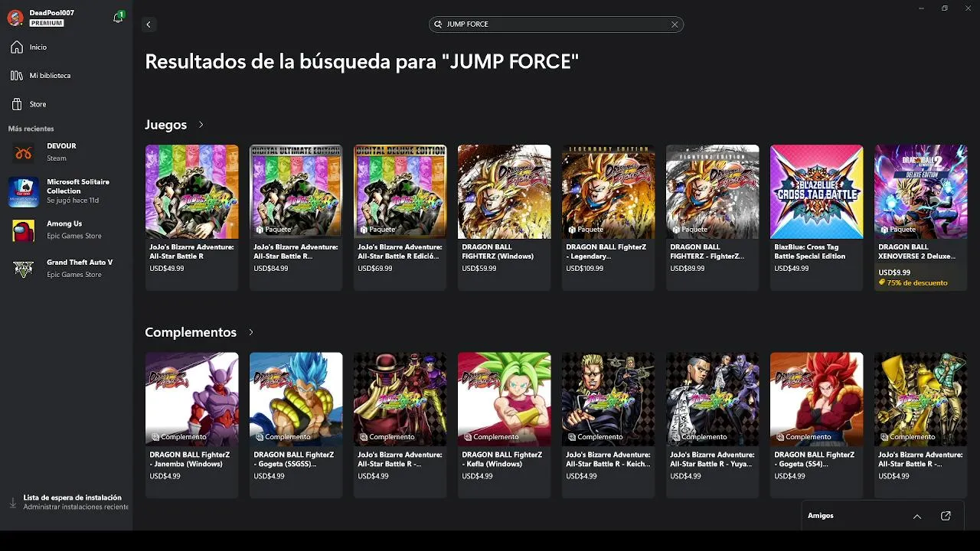The width and height of the screenshot is (980, 551).
Task: Open the Inicio home page
Action: [x=67, y=47]
